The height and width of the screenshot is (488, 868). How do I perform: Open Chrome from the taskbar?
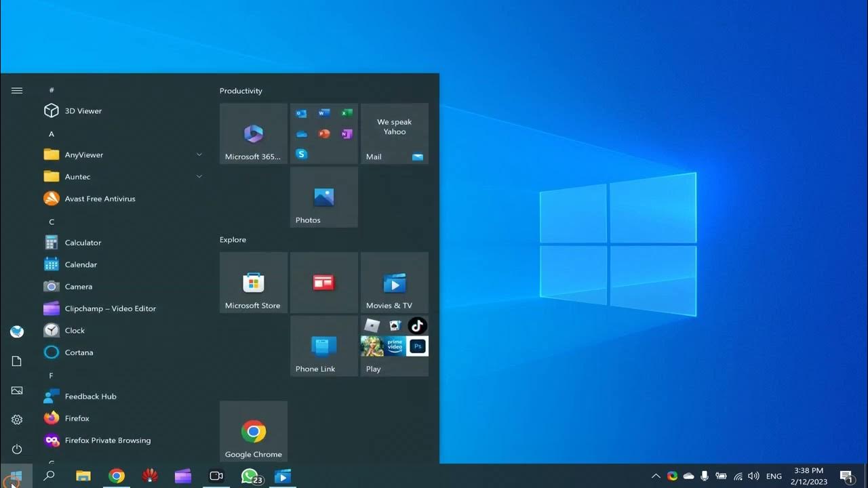click(117, 476)
